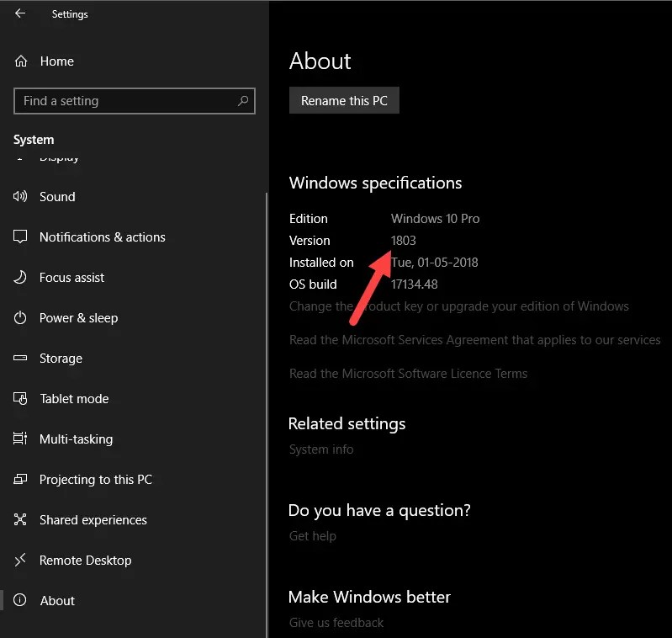Click the About info circle icon
This screenshot has height=638, width=672.
20,600
